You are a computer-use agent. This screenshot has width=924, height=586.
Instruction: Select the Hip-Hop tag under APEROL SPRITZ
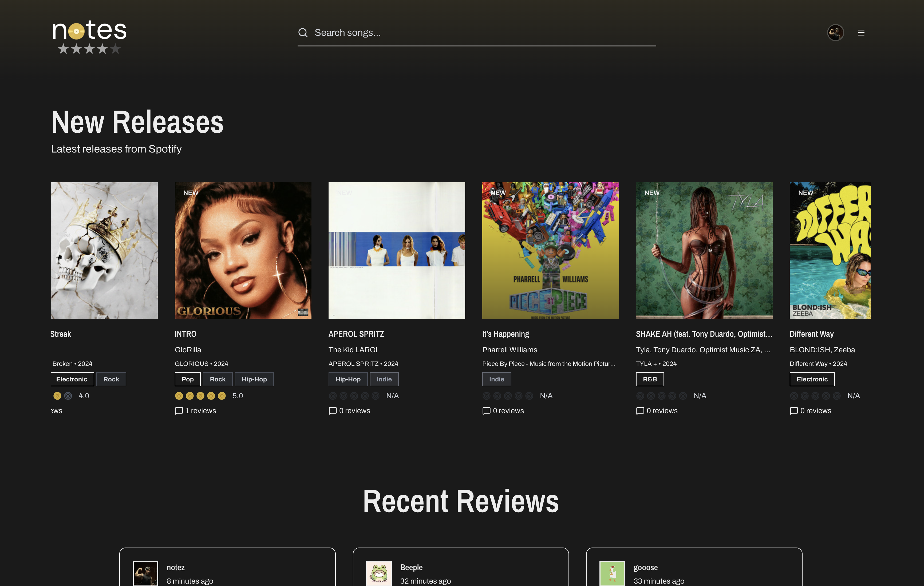pyautogui.click(x=348, y=379)
